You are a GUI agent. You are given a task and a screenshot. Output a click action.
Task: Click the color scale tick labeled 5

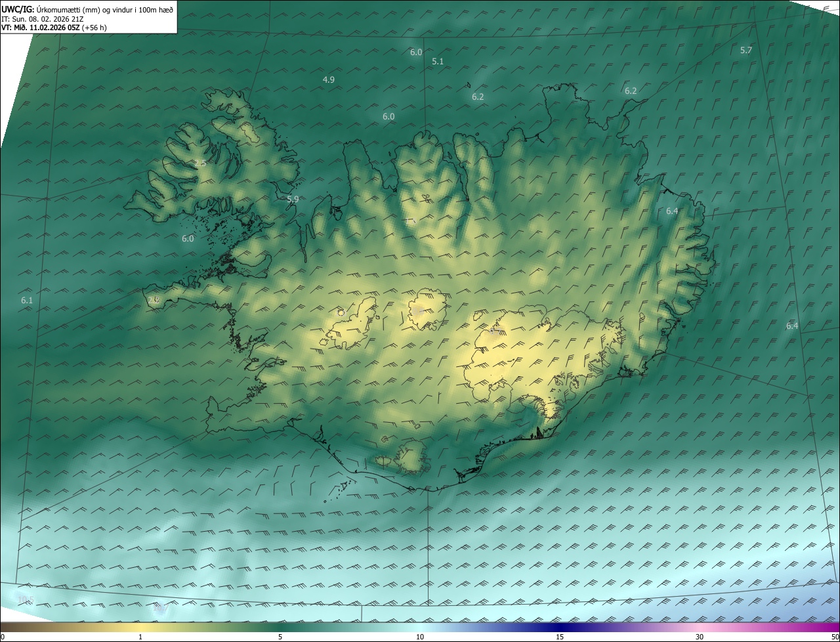pos(280,637)
